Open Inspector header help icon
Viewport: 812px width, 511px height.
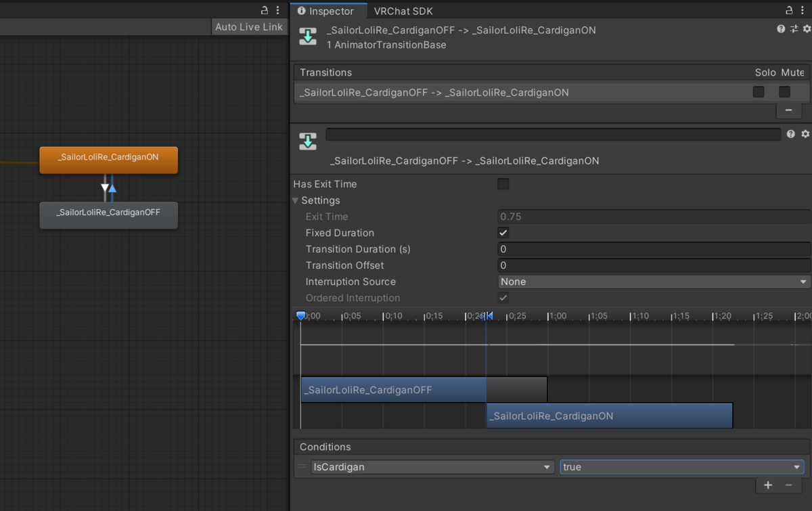781,29
